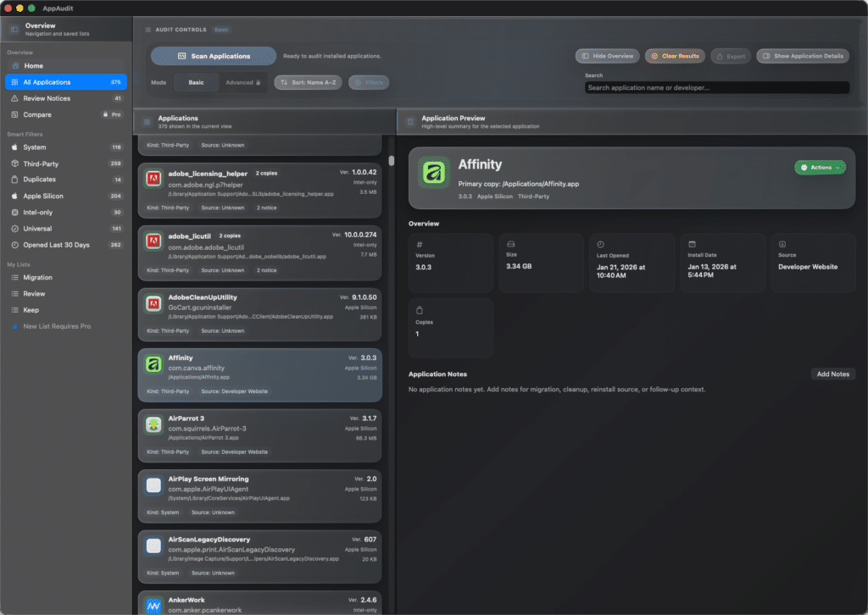Show Opened Last 30 Days filter
The width and height of the screenshot is (868, 615).
[x=66, y=245]
